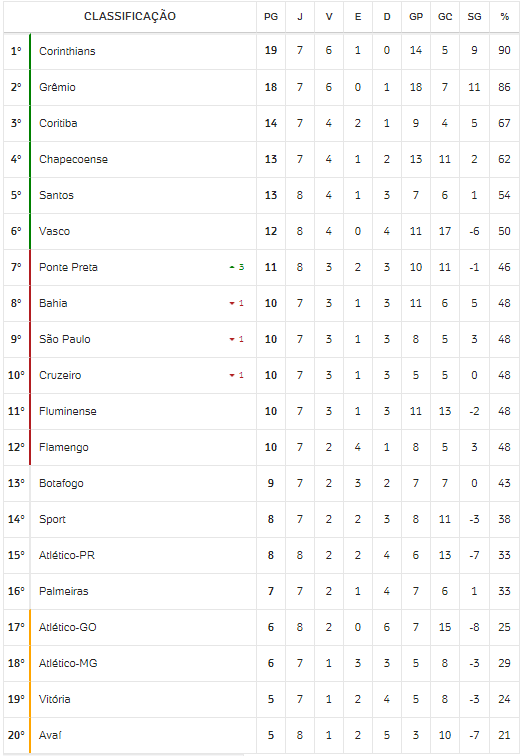Screen dimensions: 526x756
Task: Open the Grêmio team link
Action: tap(57, 87)
